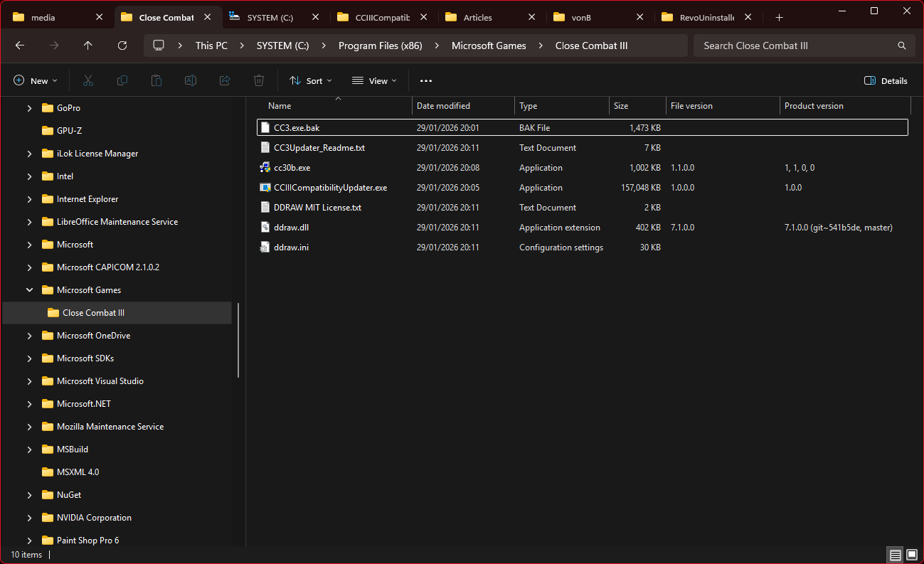Image resolution: width=924 pixels, height=564 pixels.
Task: Click the CCIIICompatibilityUpdater.exe icon
Action: point(265,188)
